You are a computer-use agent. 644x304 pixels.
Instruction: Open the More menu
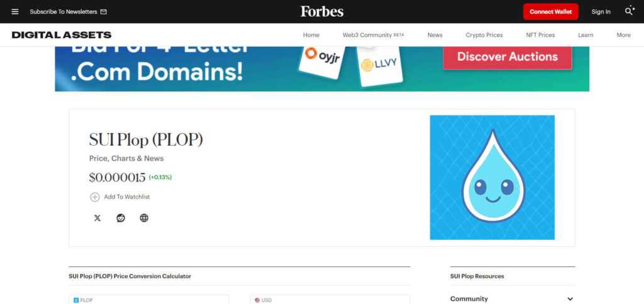(x=623, y=35)
